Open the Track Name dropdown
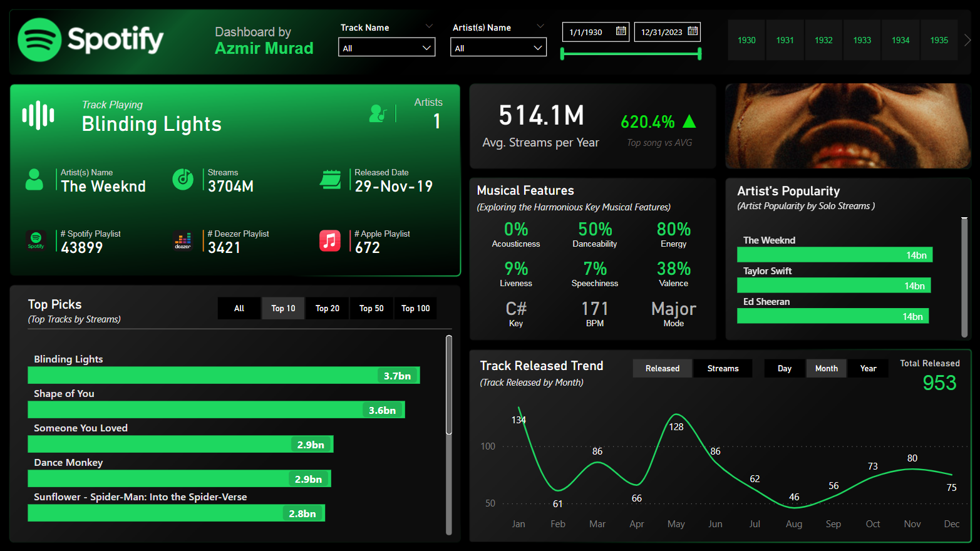The image size is (980, 551). (x=386, y=48)
